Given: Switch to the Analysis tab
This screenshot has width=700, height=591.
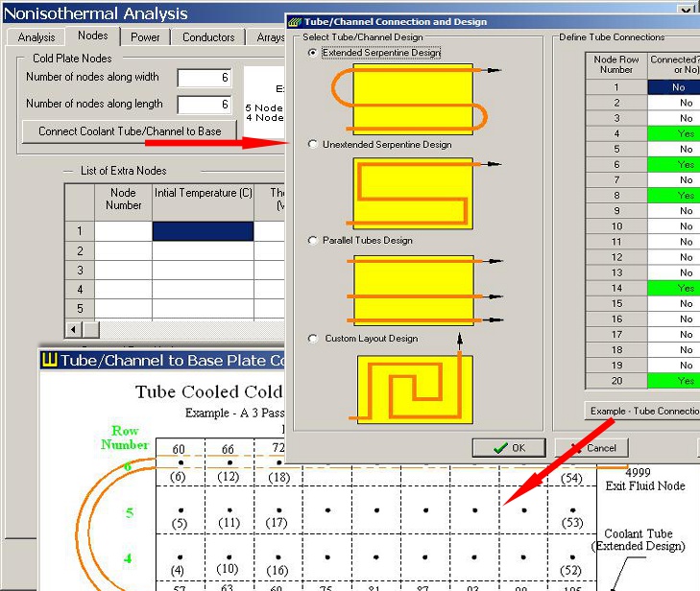Looking at the screenshot, I should point(36,37).
